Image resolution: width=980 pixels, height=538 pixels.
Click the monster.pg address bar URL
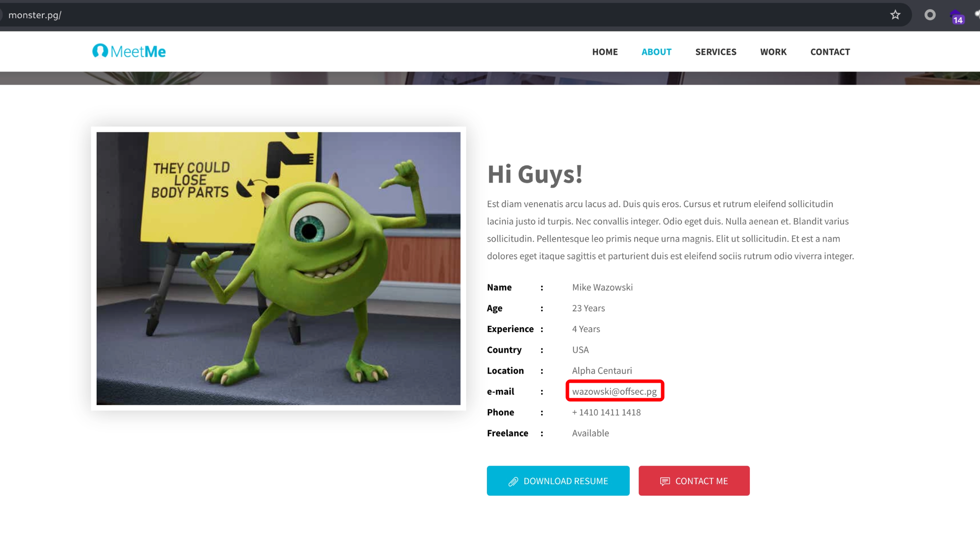(x=35, y=15)
